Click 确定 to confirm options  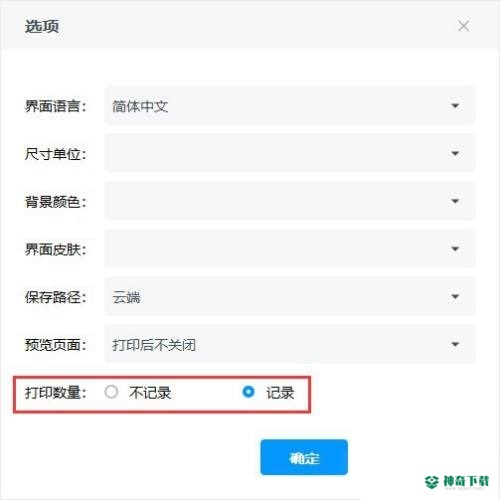coord(304,457)
